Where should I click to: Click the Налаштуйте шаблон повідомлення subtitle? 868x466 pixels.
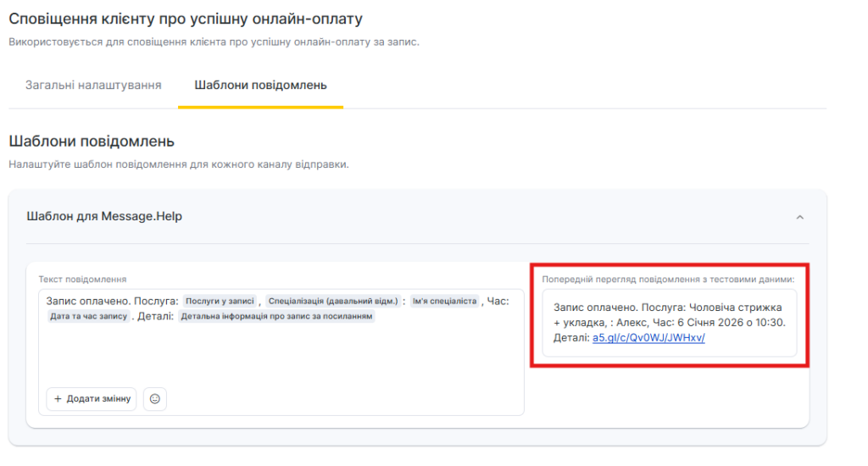pos(178,164)
